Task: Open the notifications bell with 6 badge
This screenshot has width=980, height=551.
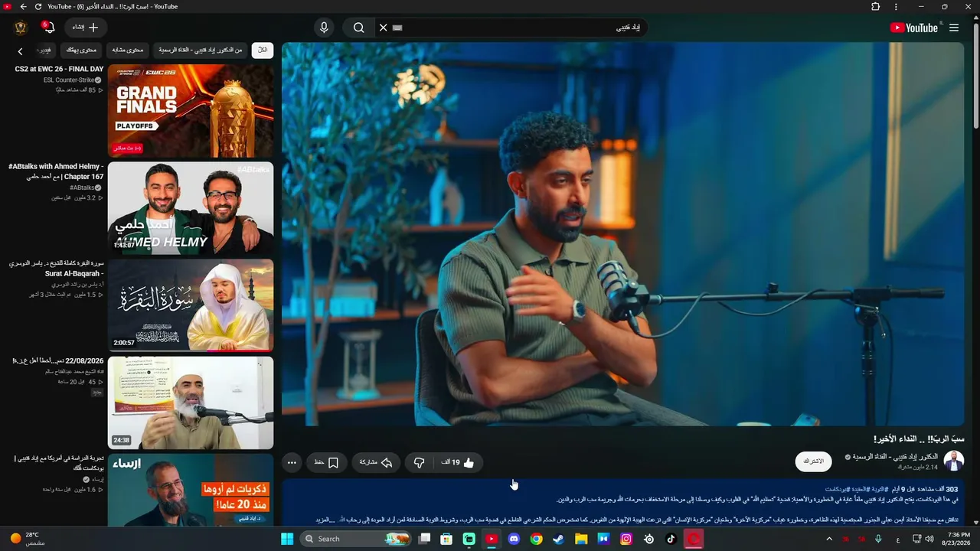Action: coord(48,28)
